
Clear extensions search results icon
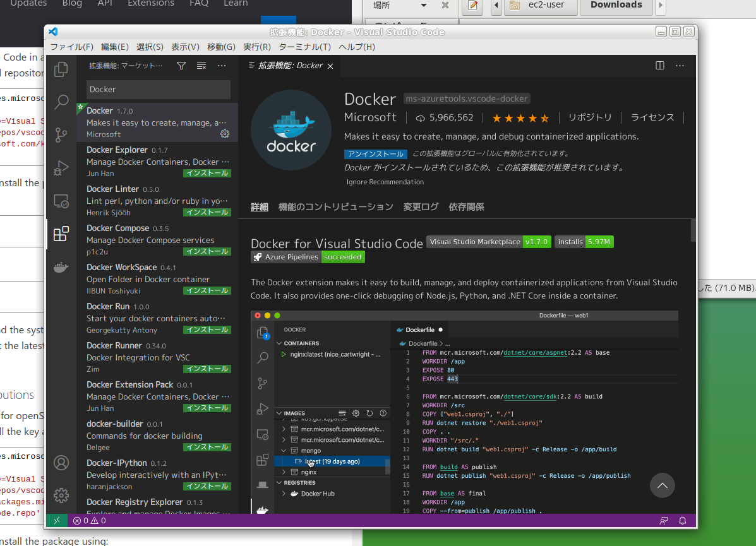(x=201, y=66)
